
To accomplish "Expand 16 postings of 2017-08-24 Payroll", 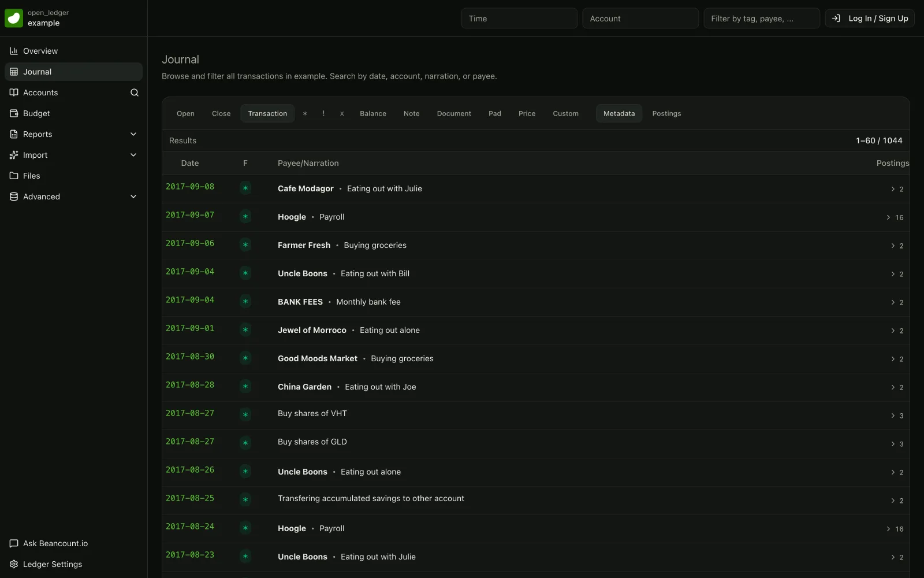I will [895, 529].
